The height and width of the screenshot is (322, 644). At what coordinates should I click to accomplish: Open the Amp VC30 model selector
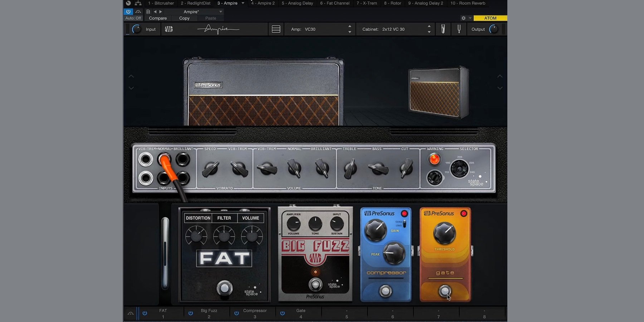[x=321, y=29]
